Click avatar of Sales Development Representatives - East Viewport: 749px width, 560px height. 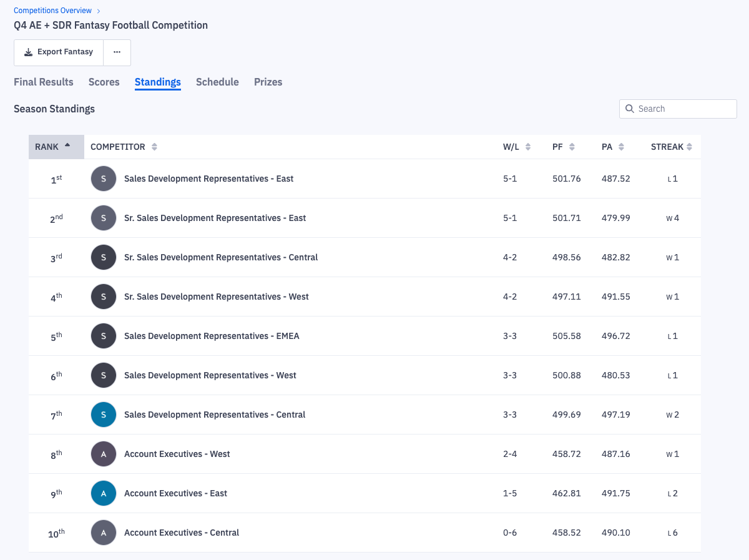click(104, 179)
